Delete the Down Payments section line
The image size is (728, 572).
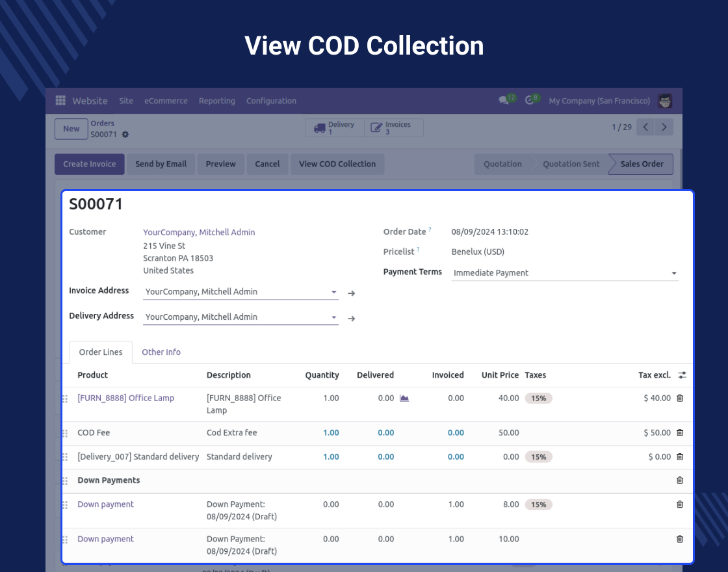pos(680,480)
